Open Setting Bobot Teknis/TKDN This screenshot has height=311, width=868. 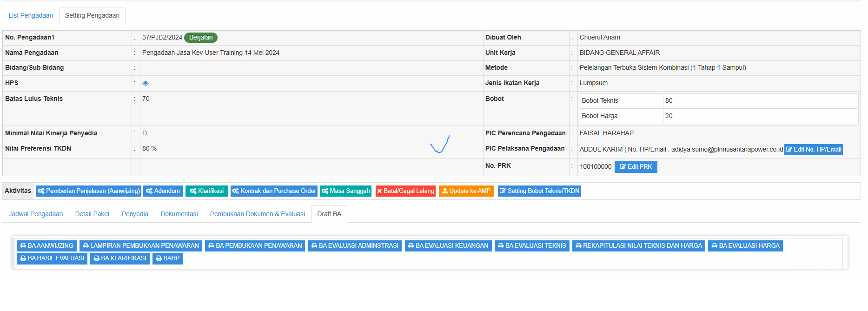pos(539,191)
